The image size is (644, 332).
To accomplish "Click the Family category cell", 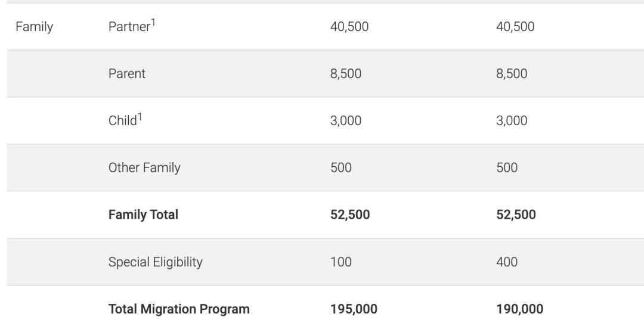I will 34,27.
